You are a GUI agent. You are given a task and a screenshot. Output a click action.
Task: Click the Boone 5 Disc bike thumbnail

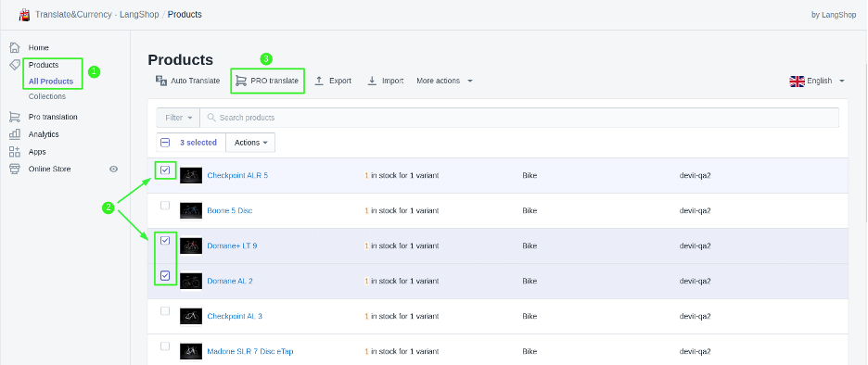[191, 210]
